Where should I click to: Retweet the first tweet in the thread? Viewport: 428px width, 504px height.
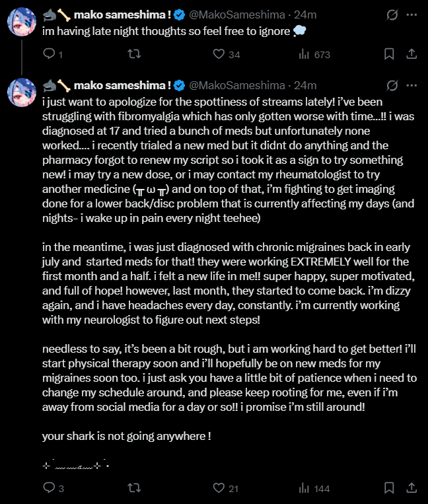(x=134, y=54)
